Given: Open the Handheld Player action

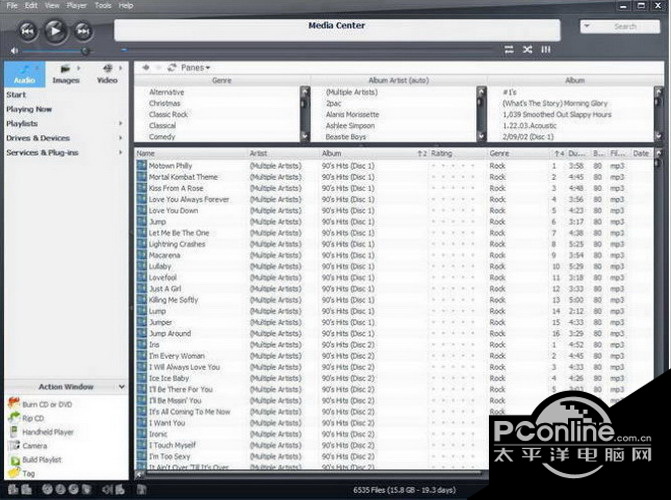Looking at the screenshot, I should (x=48, y=432).
